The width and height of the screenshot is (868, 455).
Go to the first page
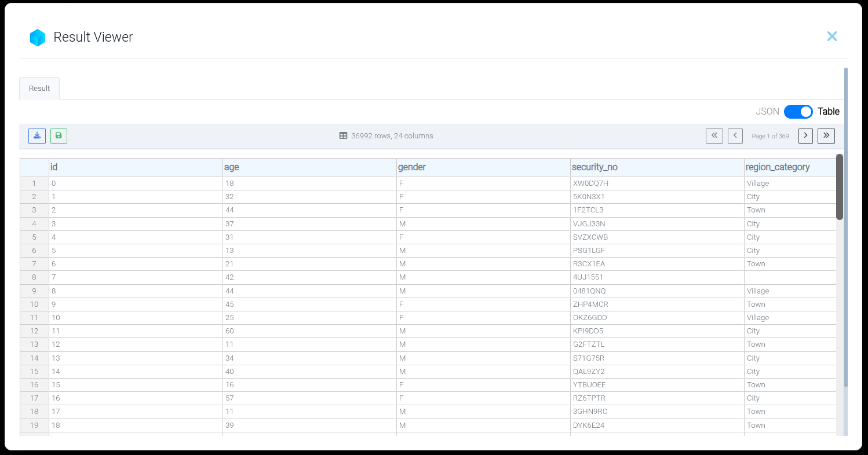(x=714, y=136)
